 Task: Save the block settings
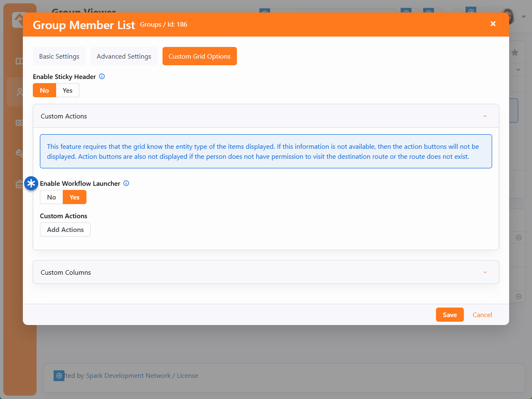(x=450, y=315)
